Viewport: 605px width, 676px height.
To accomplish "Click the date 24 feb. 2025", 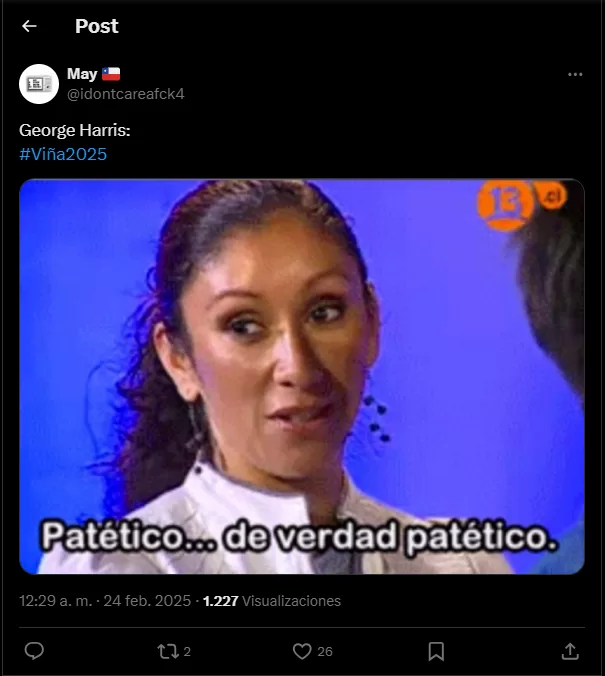I will (147, 601).
